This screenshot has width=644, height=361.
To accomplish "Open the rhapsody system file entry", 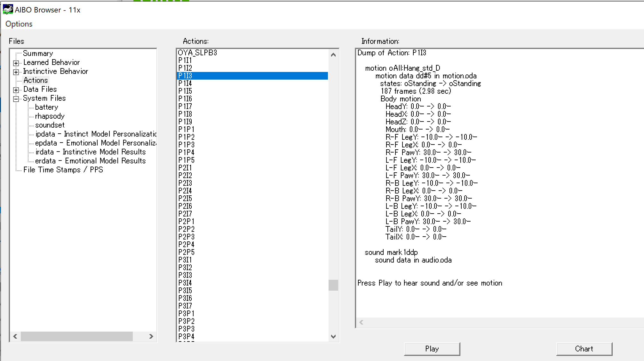I will point(50,116).
